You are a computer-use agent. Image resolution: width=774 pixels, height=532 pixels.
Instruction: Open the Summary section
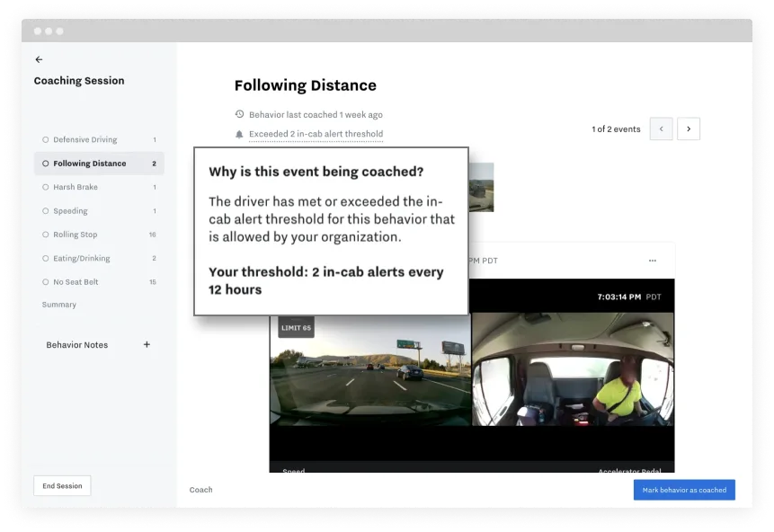pyautogui.click(x=59, y=305)
